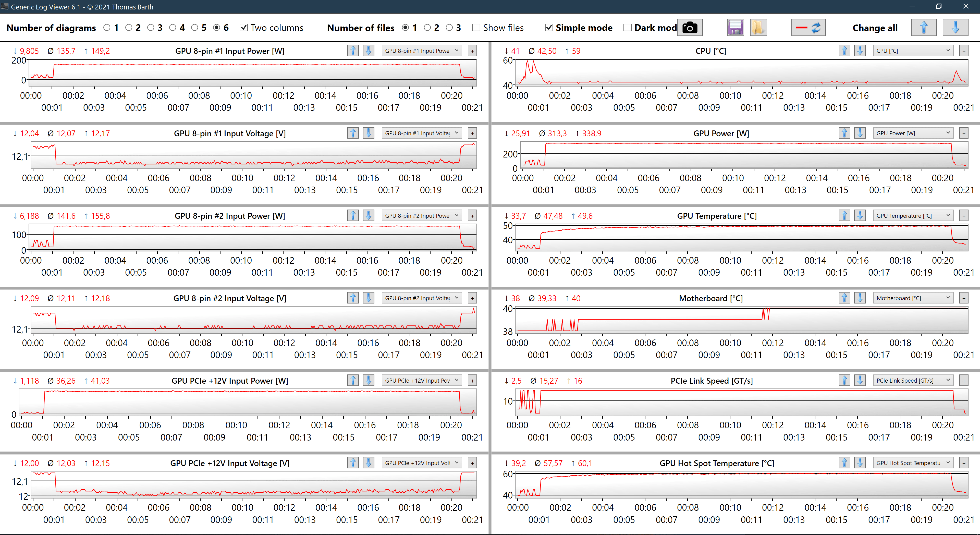Click the red line refresh icon
980x535 pixels.
coord(808,28)
